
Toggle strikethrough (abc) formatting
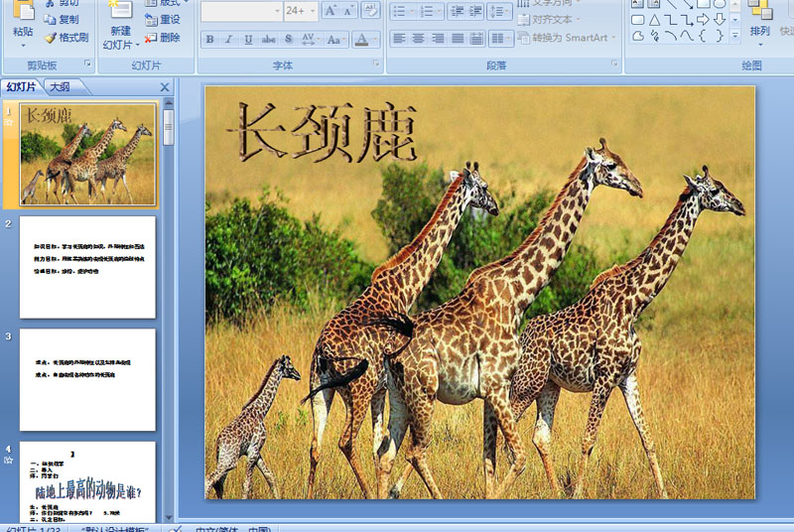(268, 39)
